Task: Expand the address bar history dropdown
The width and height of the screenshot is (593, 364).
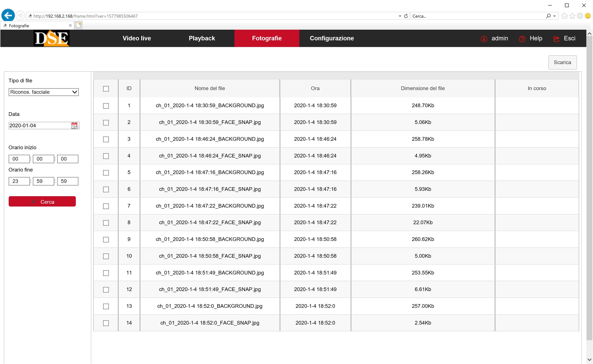Action: 400,16
